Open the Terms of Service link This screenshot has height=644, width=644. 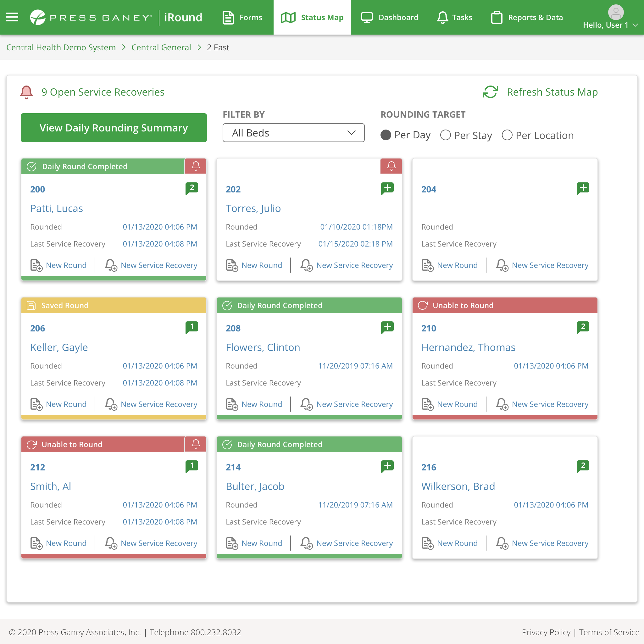[609, 632]
